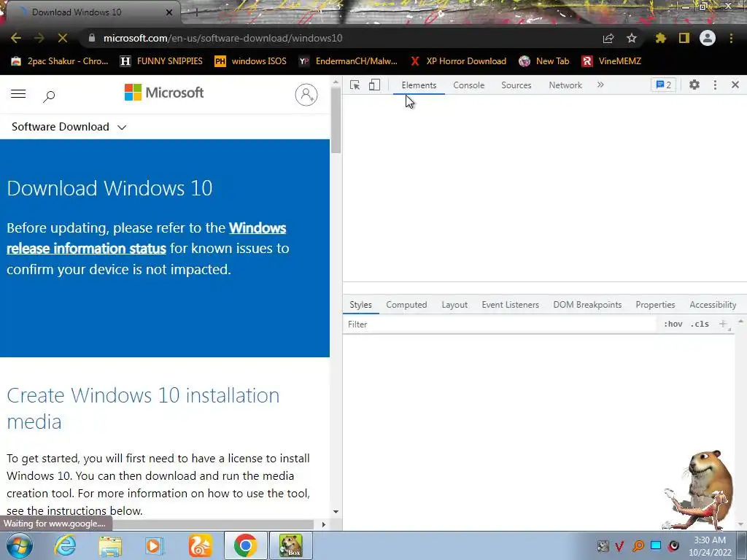Click the page scrollbar down arrow

pos(336,511)
